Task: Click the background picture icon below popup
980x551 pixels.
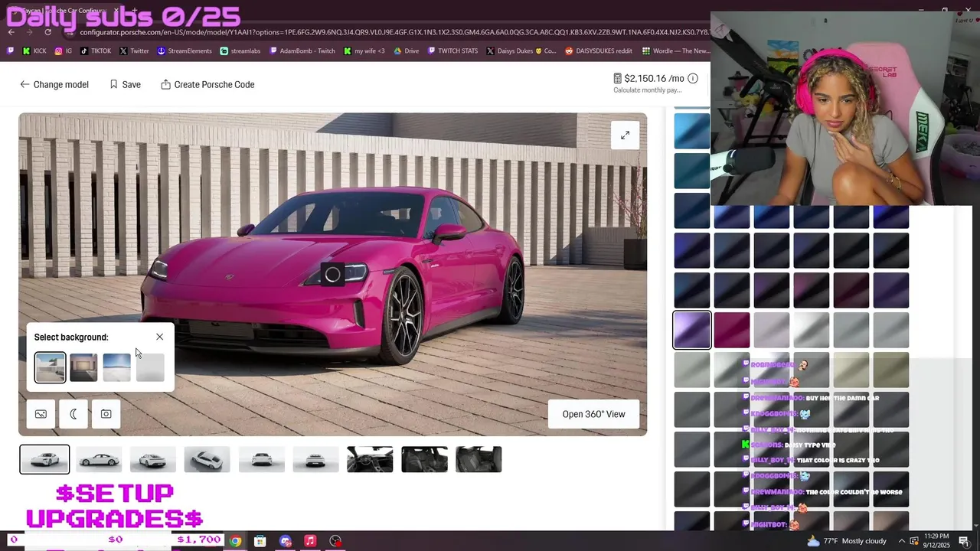Action: coord(41,414)
